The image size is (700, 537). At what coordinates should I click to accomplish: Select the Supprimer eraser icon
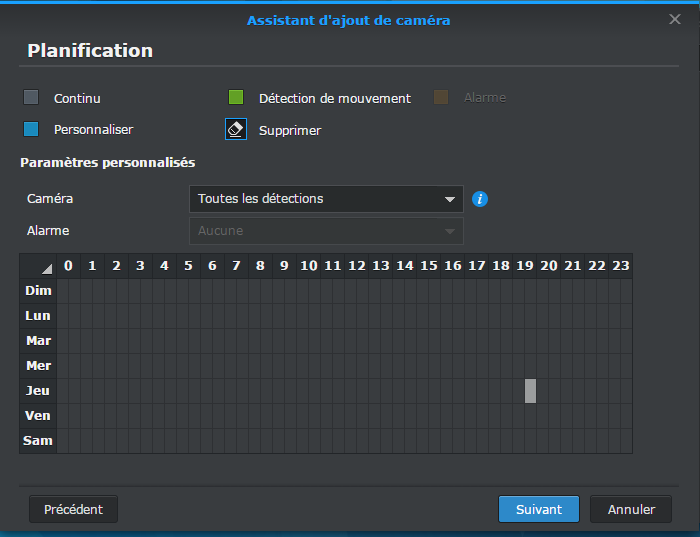coord(236,130)
